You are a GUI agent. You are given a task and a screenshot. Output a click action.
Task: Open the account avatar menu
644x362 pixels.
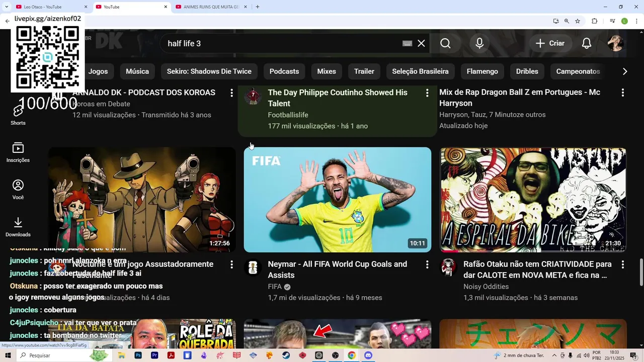click(x=615, y=43)
